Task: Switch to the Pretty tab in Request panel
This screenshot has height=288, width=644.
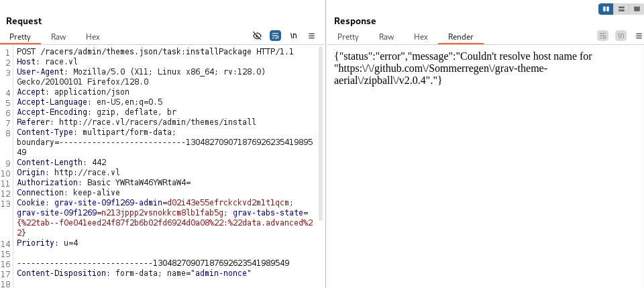Action: coord(20,36)
